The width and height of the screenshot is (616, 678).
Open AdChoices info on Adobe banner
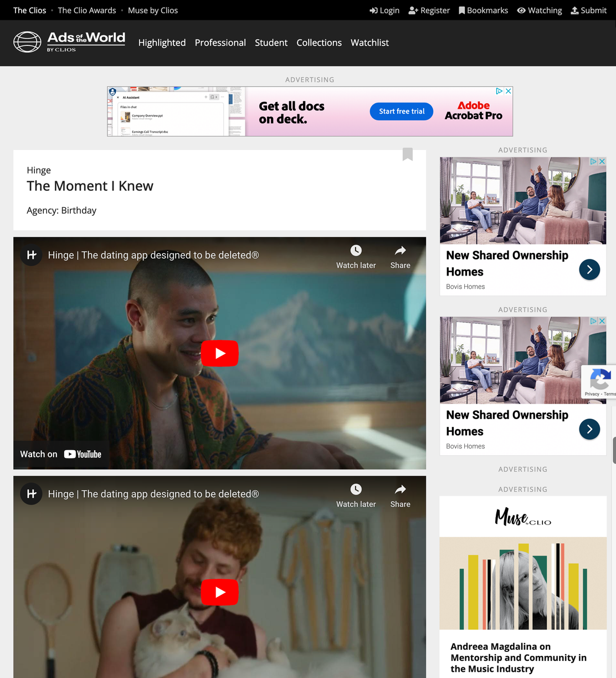click(499, 91)
